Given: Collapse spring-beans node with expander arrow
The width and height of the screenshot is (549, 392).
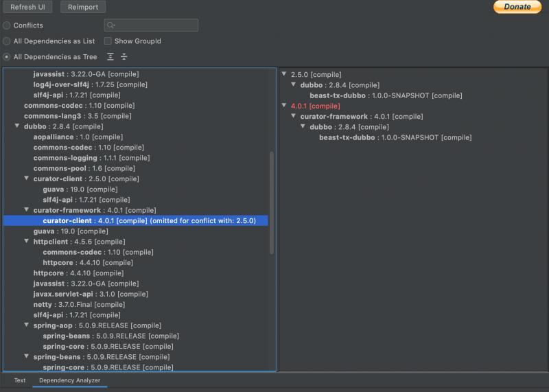Looking at the screenshot, I should (x=26, y=356).
